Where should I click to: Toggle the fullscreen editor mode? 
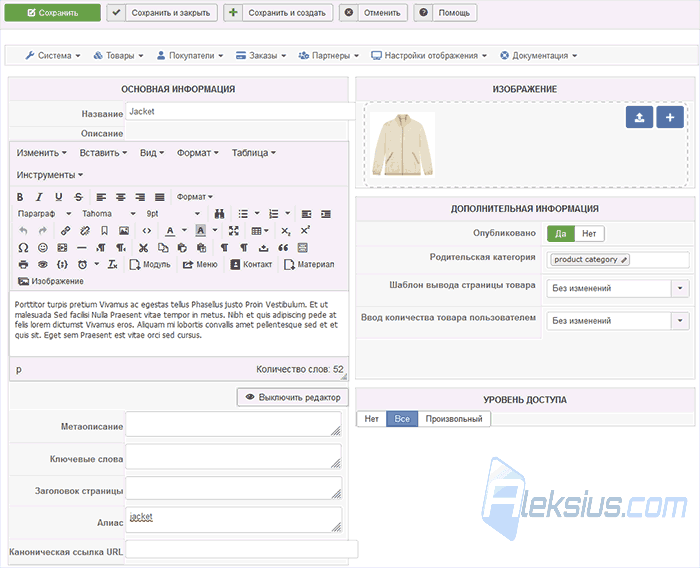tap(233, 231)
